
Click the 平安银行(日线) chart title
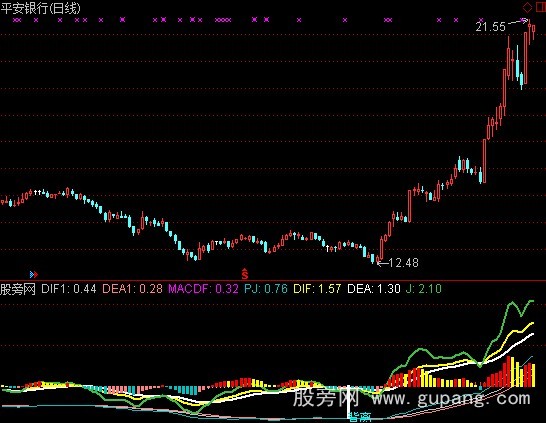coord(40,8)
